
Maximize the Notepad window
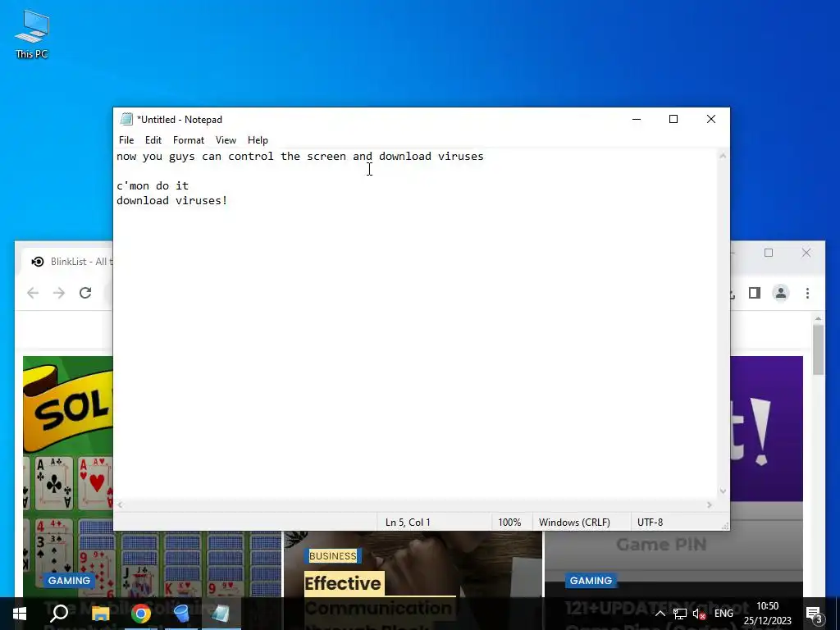coord(673,119)
